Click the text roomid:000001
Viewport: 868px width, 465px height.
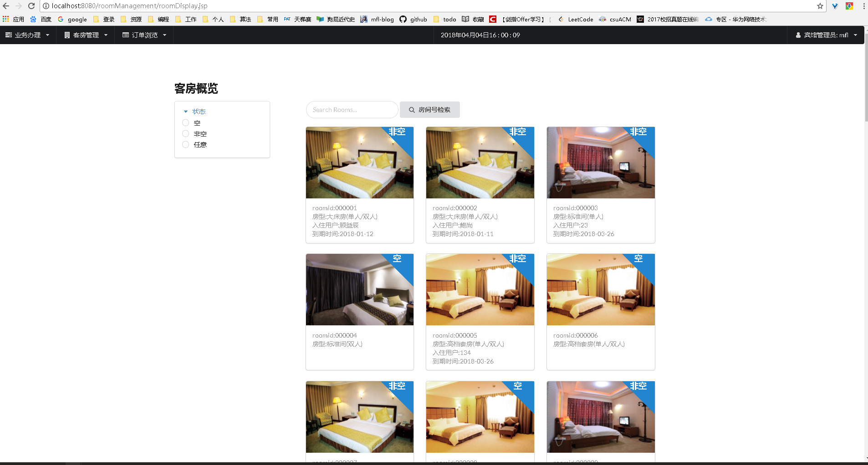click(x=335, y=208)
